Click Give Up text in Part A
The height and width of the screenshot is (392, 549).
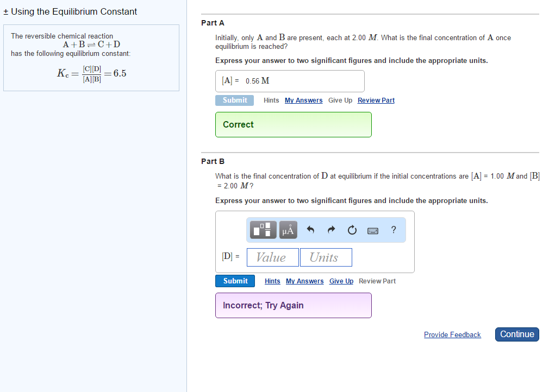(x=340, y=100)
